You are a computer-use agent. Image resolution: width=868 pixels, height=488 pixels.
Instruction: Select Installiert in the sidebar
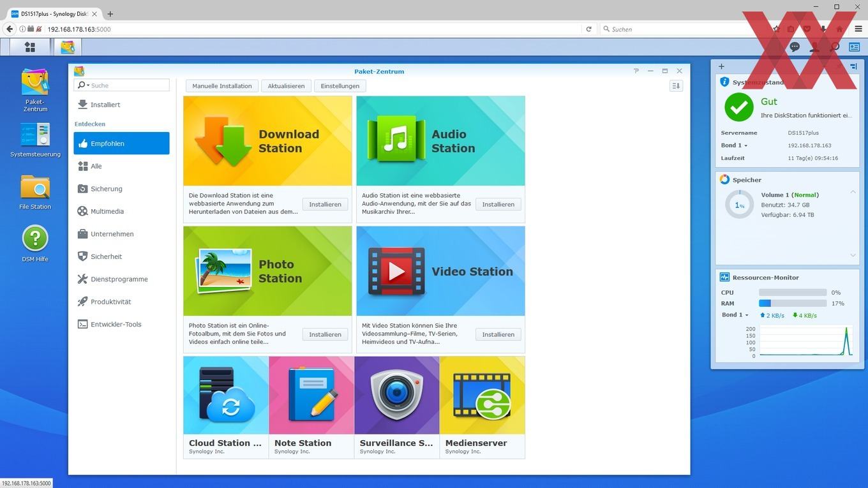121,105
